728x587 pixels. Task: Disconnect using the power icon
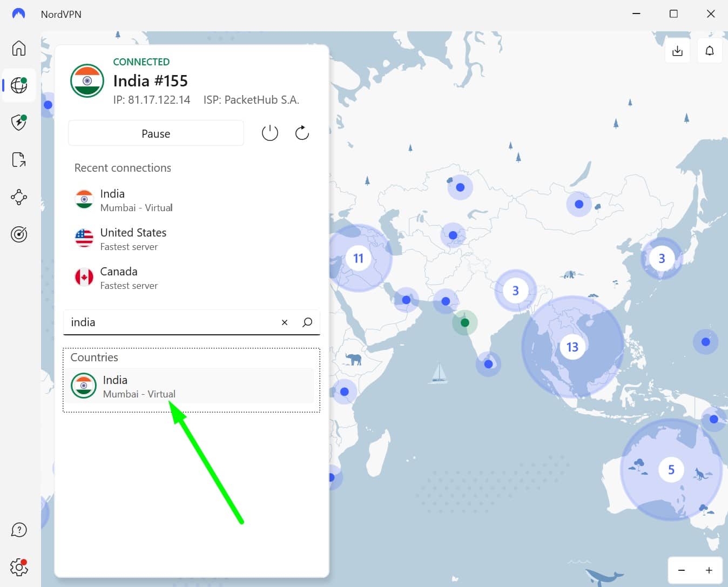pyautogui.click(x=270, y=133)
